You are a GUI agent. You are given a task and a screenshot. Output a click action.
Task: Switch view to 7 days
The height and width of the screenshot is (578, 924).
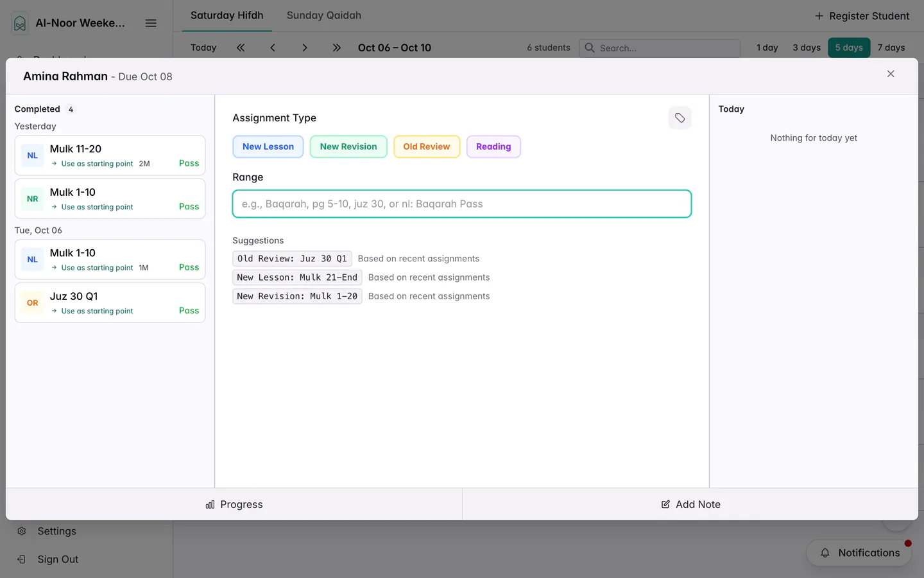pos(891,48)
